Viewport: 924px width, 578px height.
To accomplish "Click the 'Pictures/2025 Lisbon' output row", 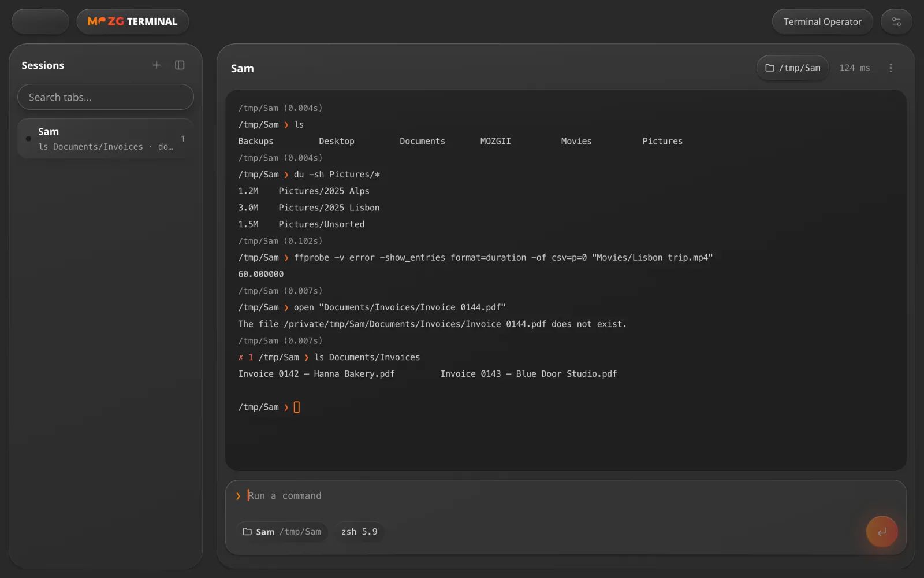I will point(309,208).
